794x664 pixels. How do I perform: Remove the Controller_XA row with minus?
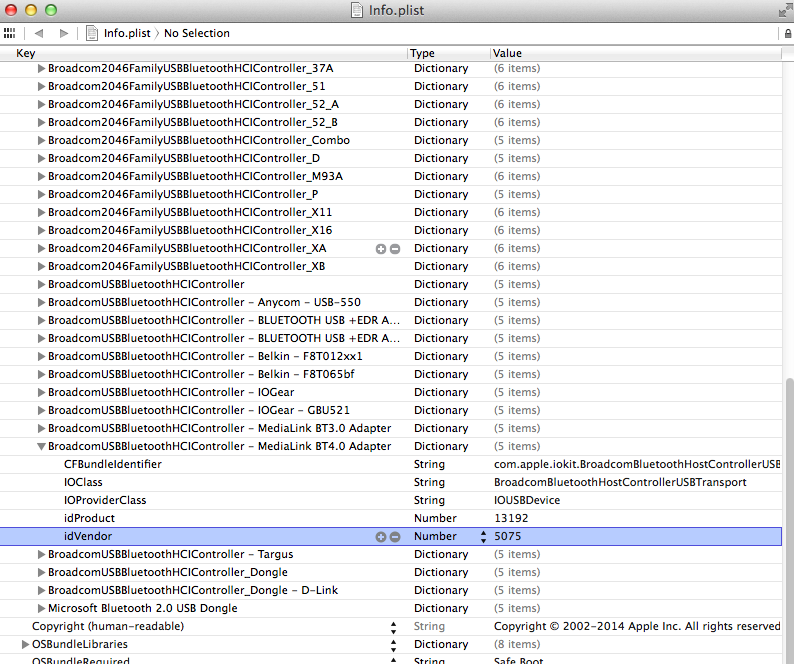click(x=395, y=249)
